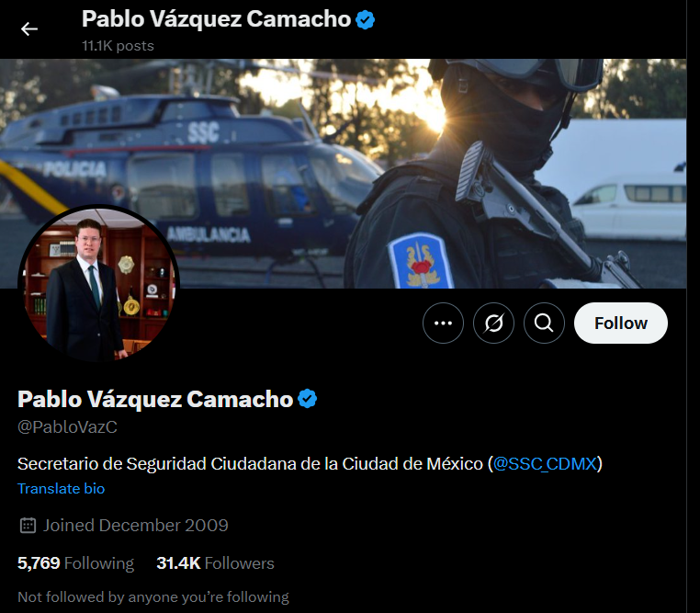Open the search posts magnifier icon

click(x=544, y=324)
